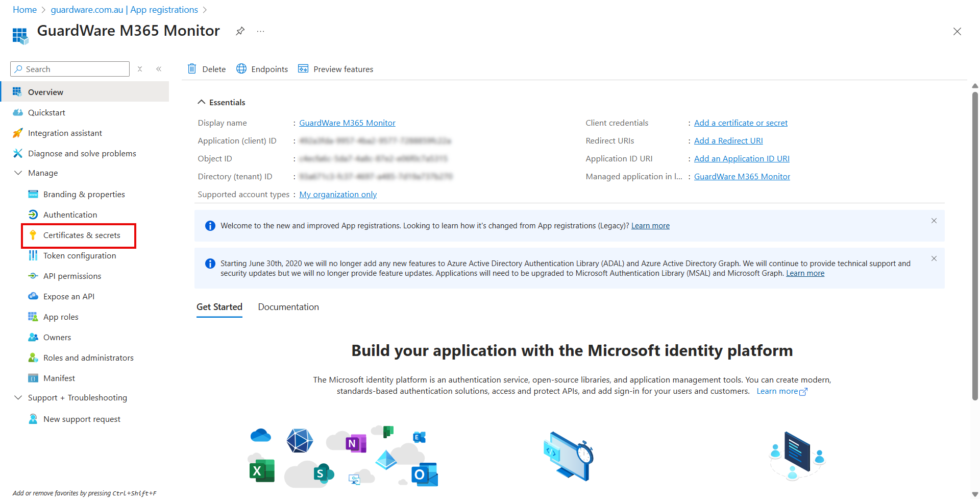Open Expose an API
980x499 pixels.
point(69,296)
